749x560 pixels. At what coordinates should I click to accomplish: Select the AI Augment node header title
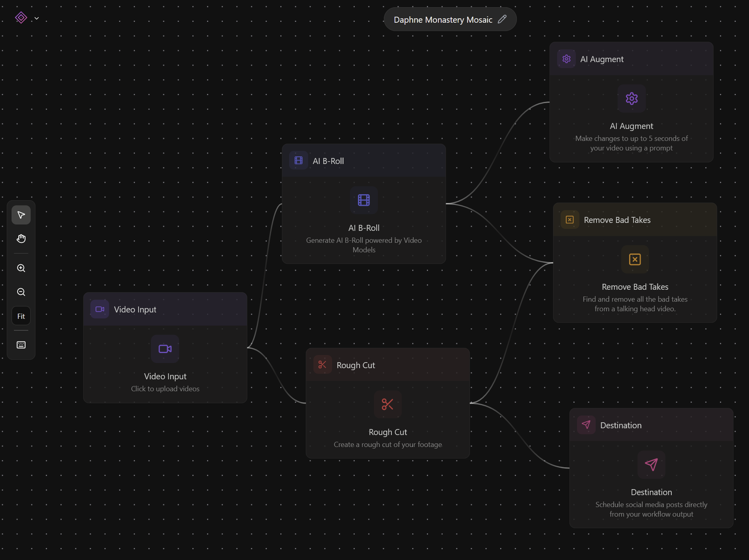602,59
